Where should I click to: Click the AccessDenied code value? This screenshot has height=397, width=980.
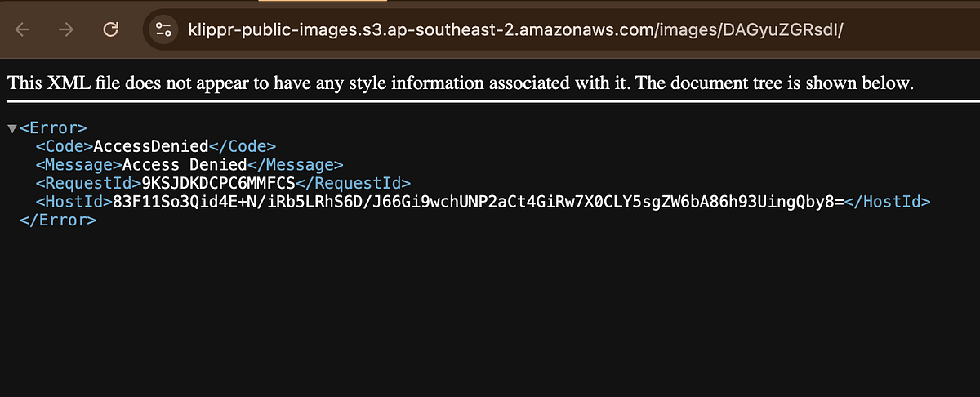pyautogui.click(x=151, y=146)
